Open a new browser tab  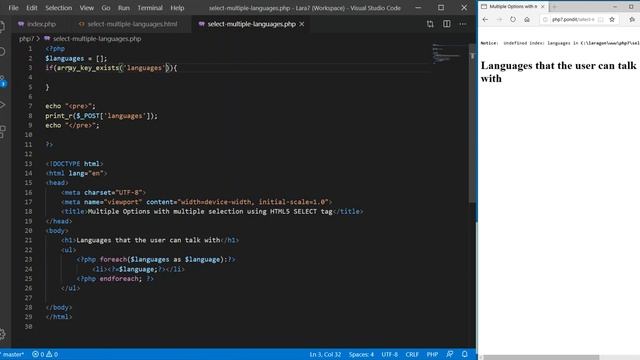click(554, 7)
